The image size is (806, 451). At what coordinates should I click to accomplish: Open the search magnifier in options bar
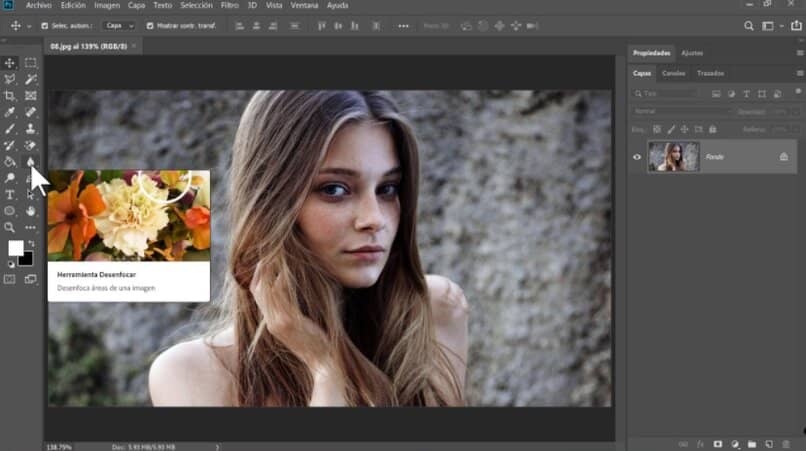(x=749, y=26)
